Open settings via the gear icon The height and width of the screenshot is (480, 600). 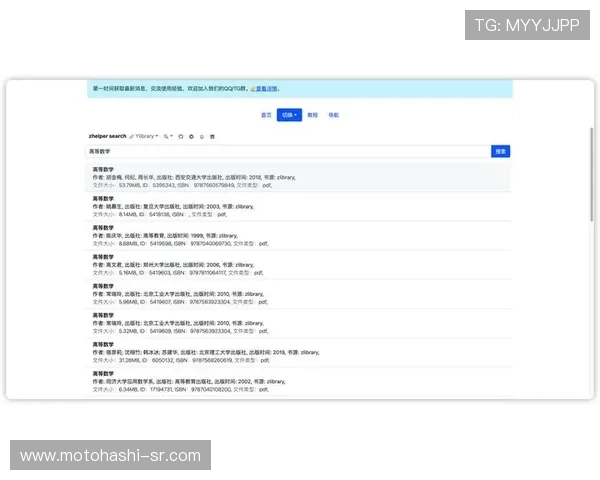[x=191, y=136]
